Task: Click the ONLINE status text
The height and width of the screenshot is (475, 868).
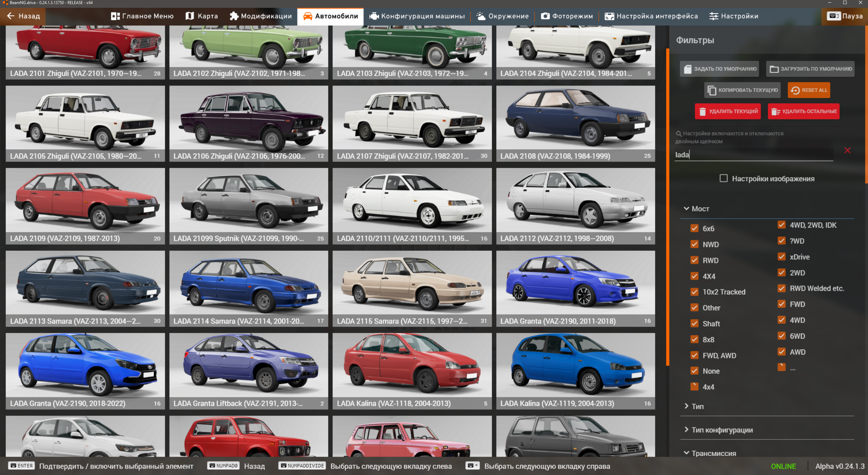Action: coord(784,466)
